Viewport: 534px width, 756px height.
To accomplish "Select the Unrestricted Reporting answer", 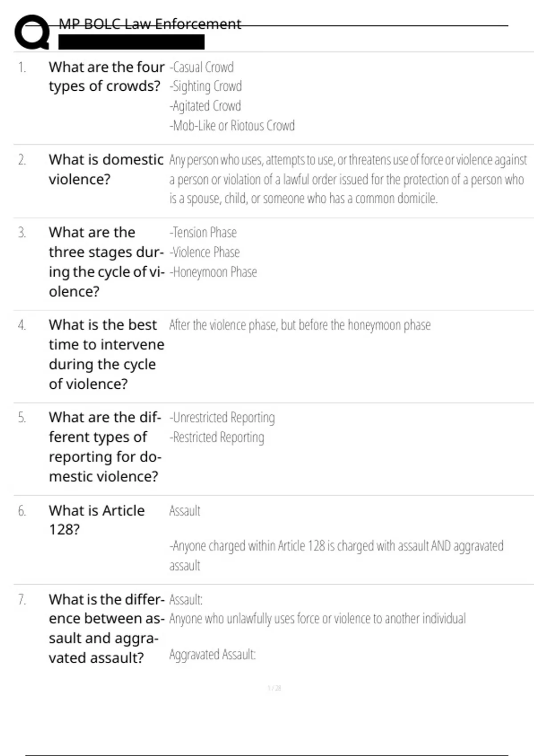I will point(222,418).
